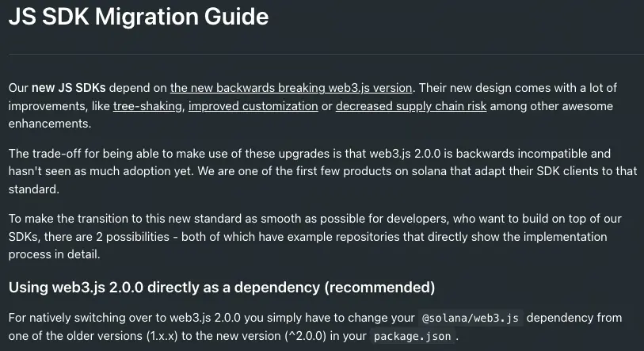Click the (^2.0.0) new version text
This screenshot has width=644, height=351.
click(306, 336)
